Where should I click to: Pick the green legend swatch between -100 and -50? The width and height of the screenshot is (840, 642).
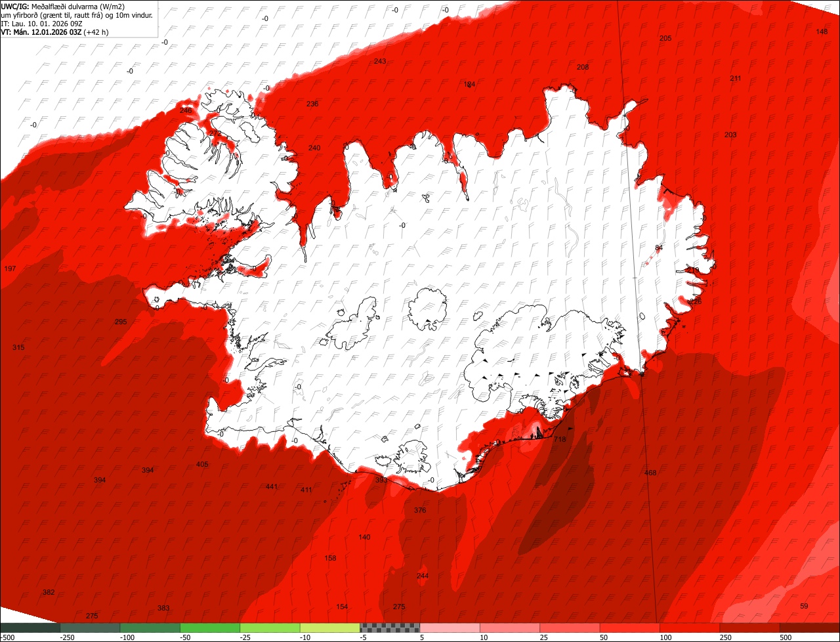150,628
